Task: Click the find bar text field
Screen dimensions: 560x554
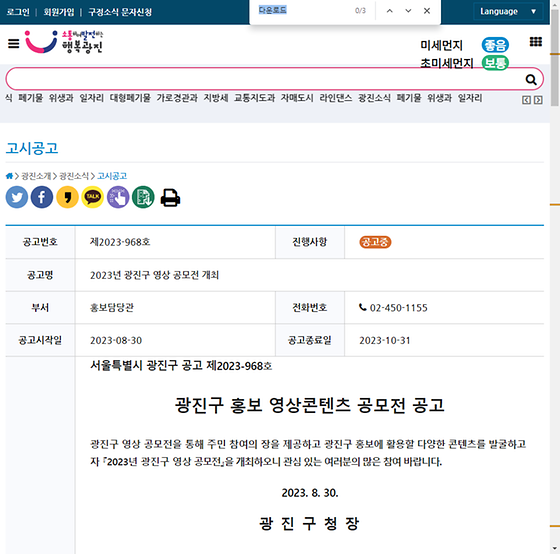Action: [304, 10]
